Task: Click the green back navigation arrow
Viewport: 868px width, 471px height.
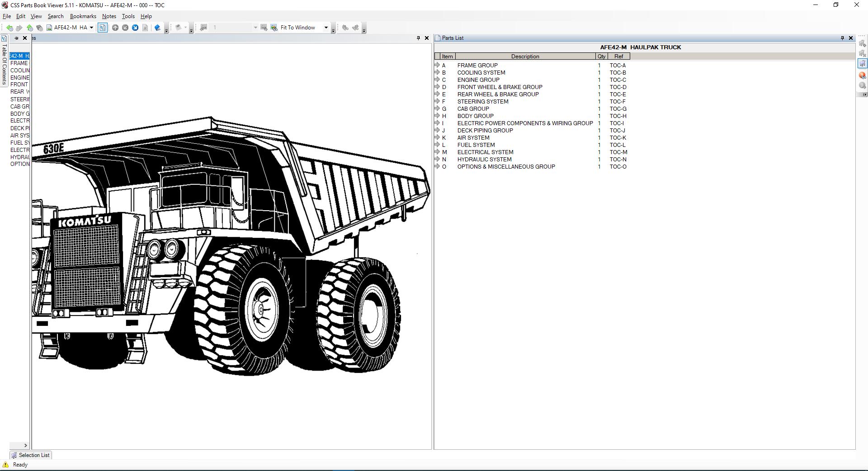Action: pos(9,28)
